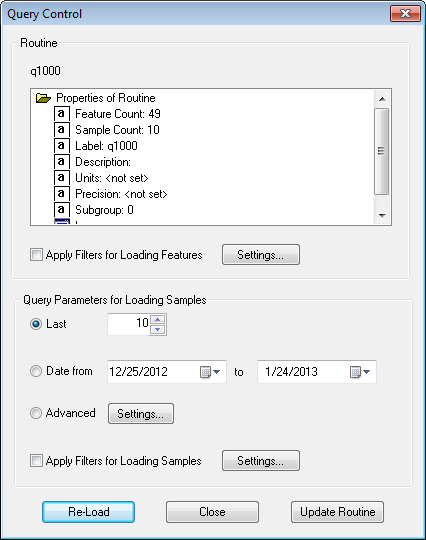Enable Apply Filters for Loading Features

pyautogui.click(x=36, y=255)
